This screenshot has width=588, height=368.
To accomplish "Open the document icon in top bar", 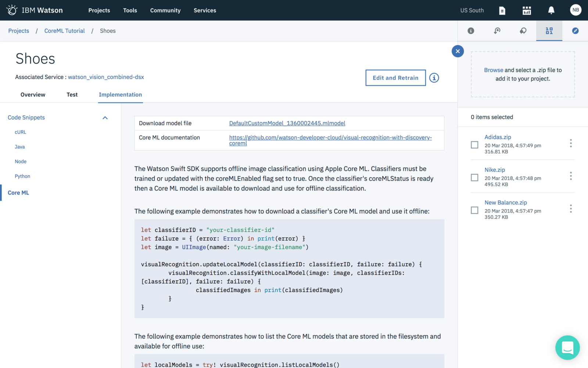I will tap(502, 11).
